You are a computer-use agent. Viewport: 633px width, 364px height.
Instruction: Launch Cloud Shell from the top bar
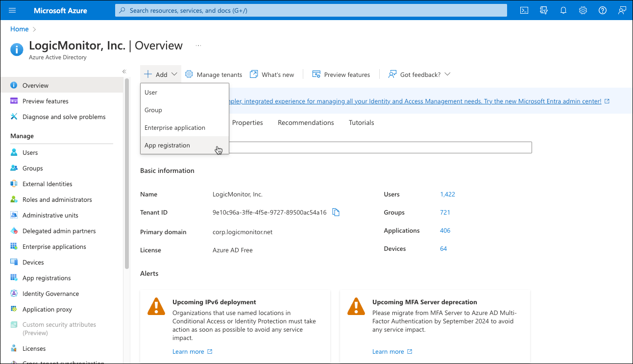[x=524, y=10]
